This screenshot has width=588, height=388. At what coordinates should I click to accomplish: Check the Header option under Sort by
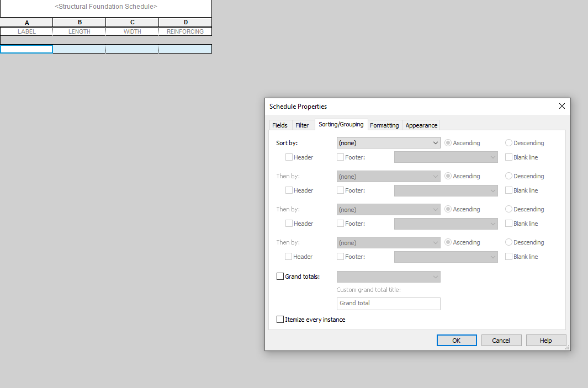(289, 157)
